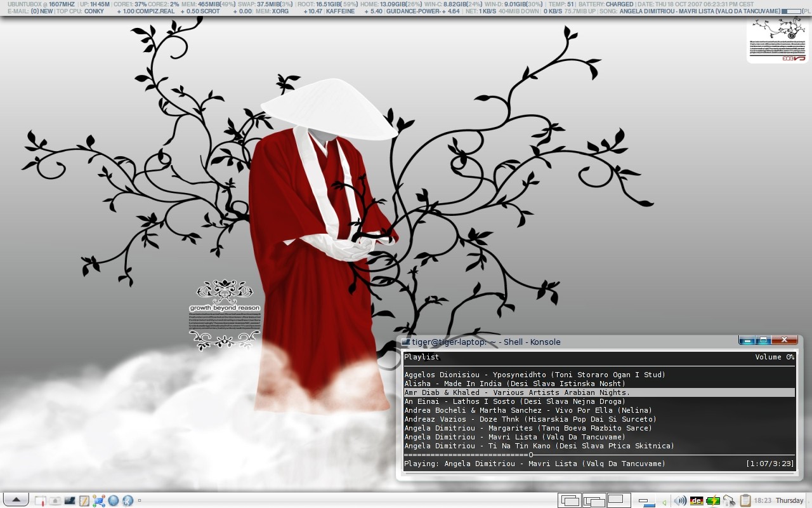The height and width of the screenshot is (508, 812).
Task: Select 'An Einai - Lathos I Sosto' row
Action: pos(599,401)
